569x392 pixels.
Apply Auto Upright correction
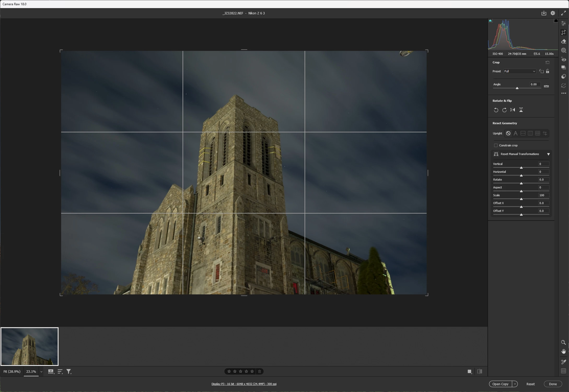(515, 133)
